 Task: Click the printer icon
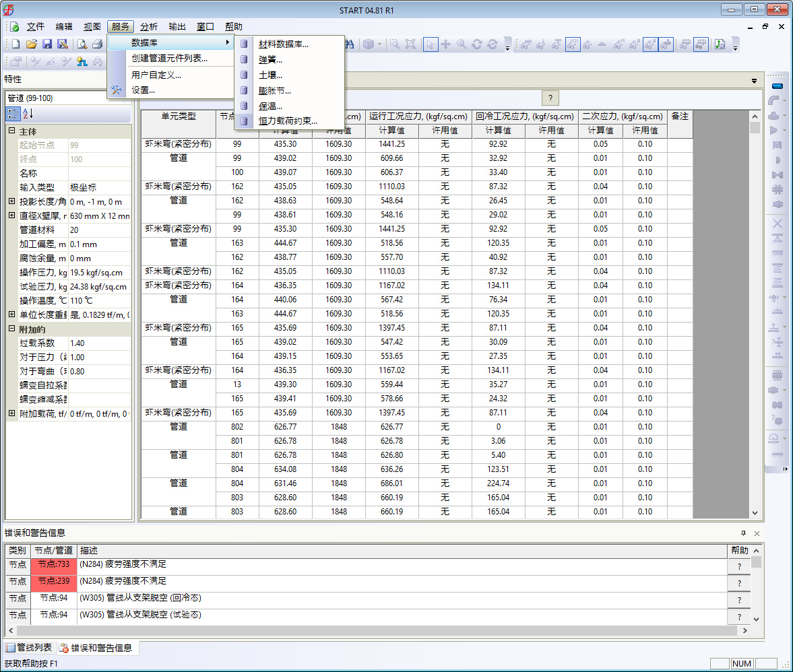[98, 44]
